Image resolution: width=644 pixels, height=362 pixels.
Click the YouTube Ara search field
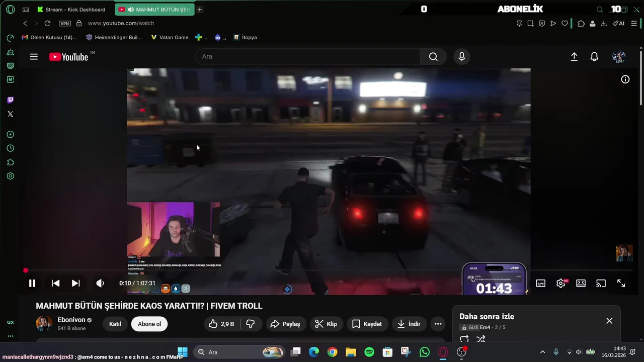[x=307, y=56]
